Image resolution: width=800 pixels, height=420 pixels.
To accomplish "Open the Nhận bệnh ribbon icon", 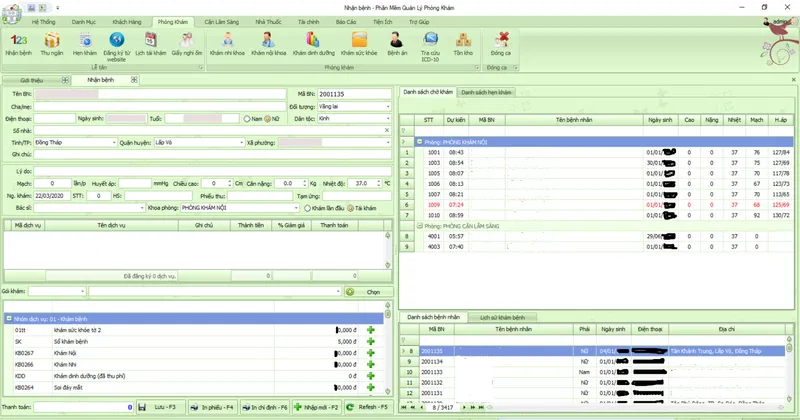I will tap(18, 41).
